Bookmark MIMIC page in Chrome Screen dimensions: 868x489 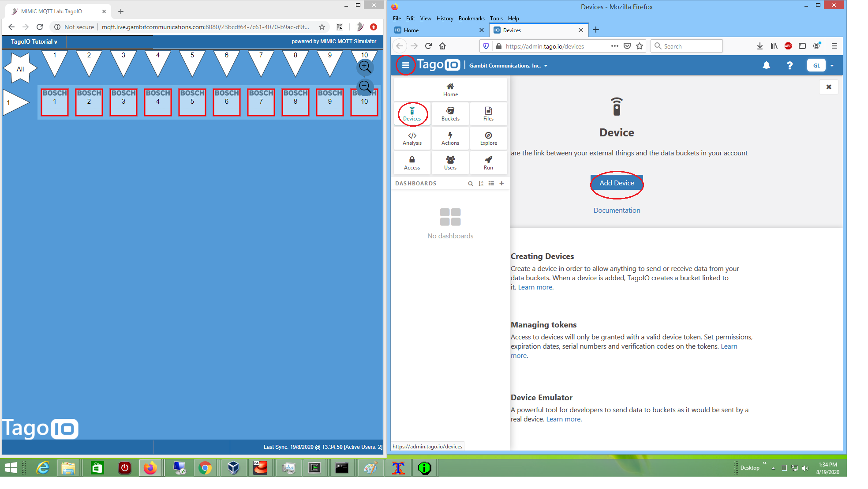[322, 27]
